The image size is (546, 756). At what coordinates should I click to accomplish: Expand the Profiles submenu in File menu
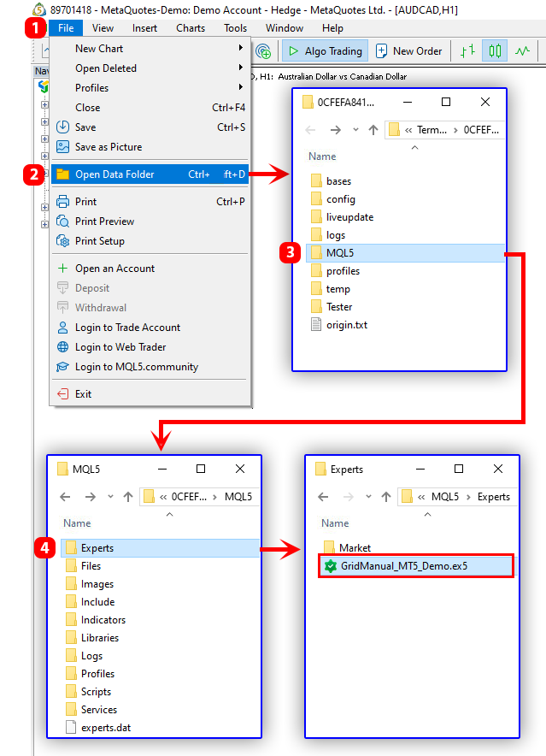[x=150, y=88]
